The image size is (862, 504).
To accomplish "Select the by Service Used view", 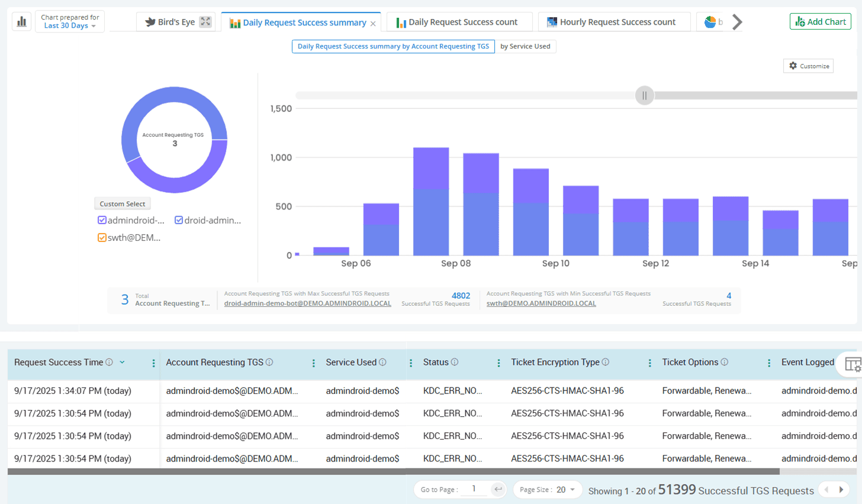I will pyautogui.click(x=525, y=46).
